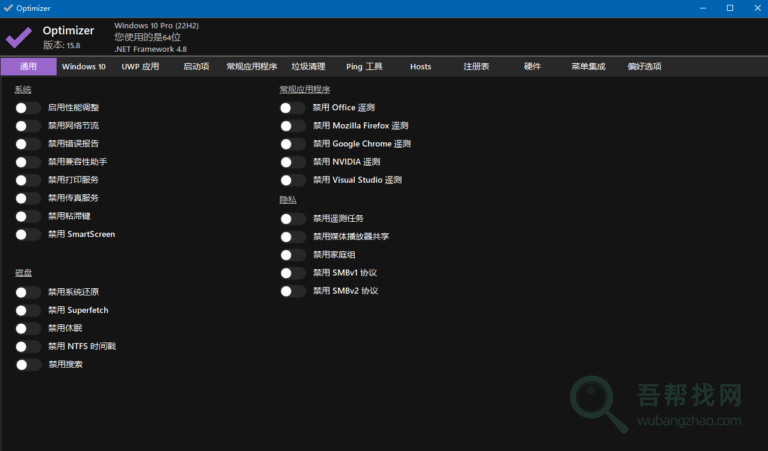The height and width of the screenshot is (451, 768).
Task: Select the Ping 工具 tab
Action: [x=364, y=67]
